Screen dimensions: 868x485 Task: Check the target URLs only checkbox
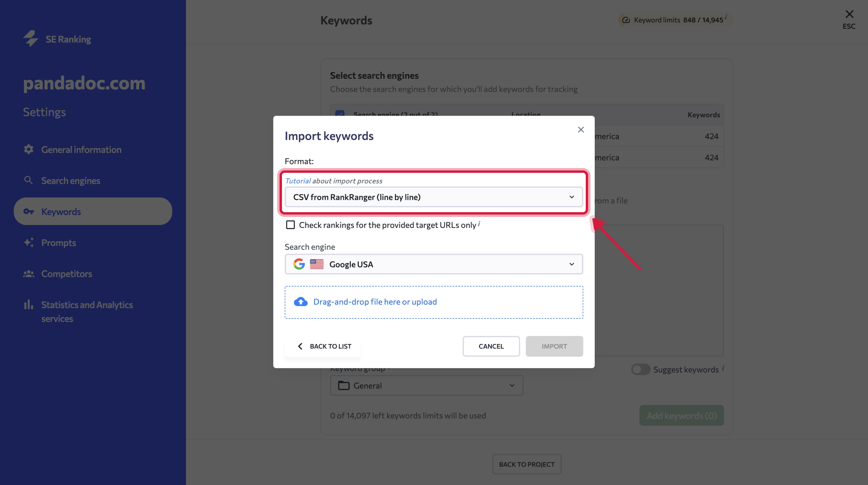pyautogui.click(x=290, y=225)
